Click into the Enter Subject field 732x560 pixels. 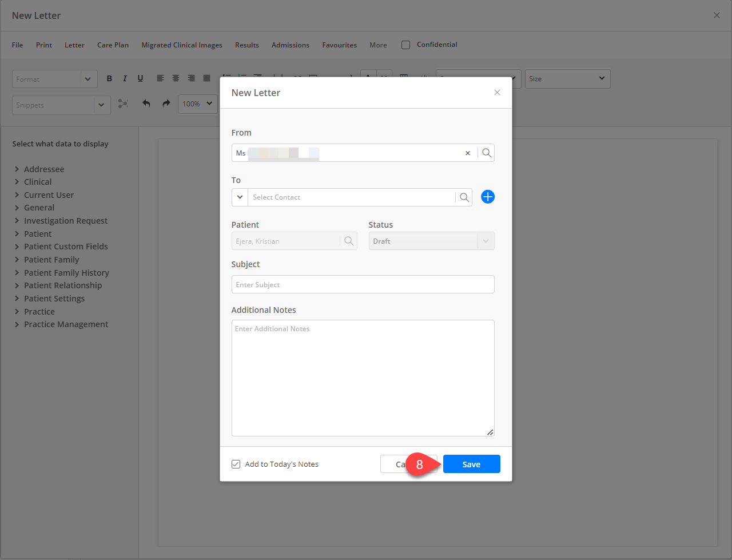363,284
